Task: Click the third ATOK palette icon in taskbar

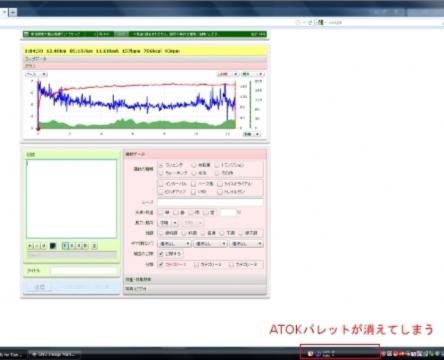Action: coord(326,354)
